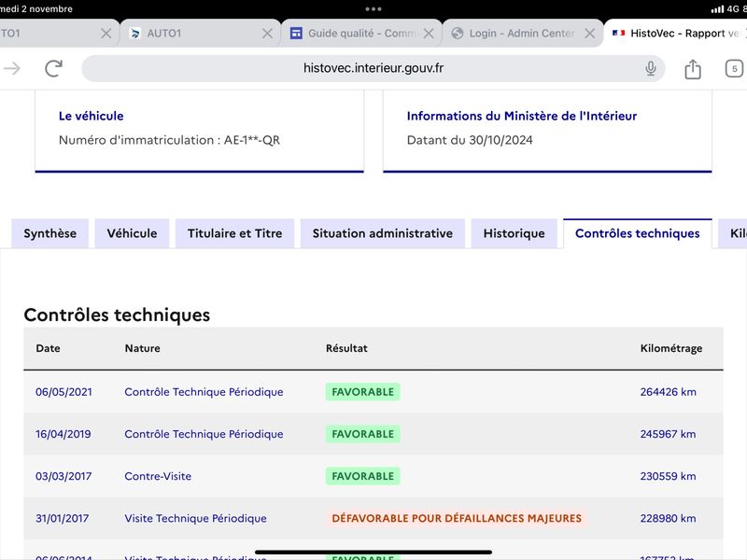Open the Situation administrative tab
Screen dimensions: 747x560
[x=383, y=233]
